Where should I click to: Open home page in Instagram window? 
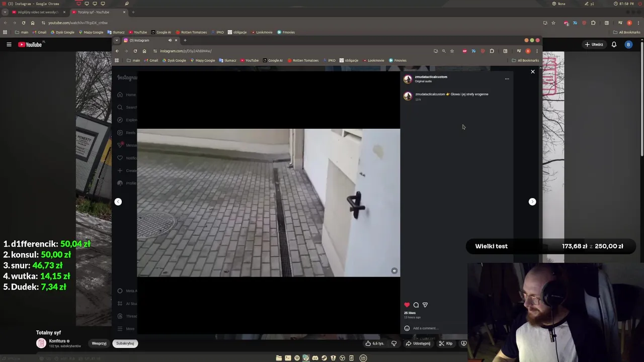[x=144, y=51]
